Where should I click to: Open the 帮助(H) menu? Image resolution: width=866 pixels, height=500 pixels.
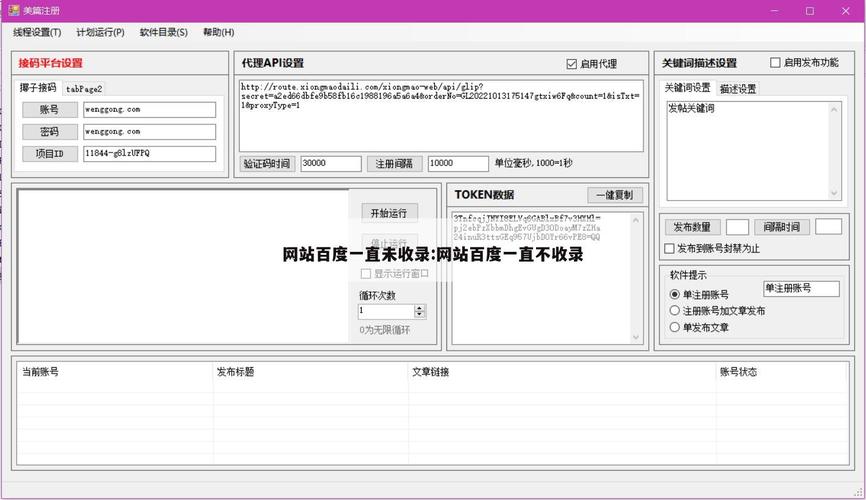pos(218,32)
